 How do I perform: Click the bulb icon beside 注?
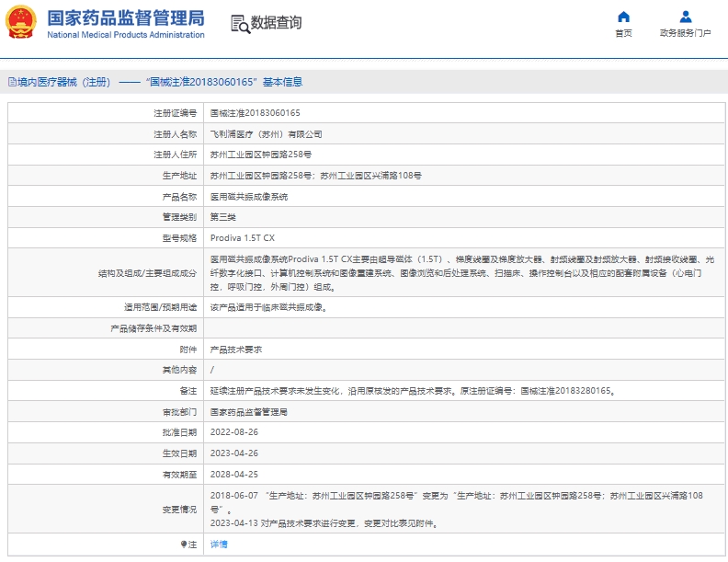pyautogui.click(x=184, y=544)
